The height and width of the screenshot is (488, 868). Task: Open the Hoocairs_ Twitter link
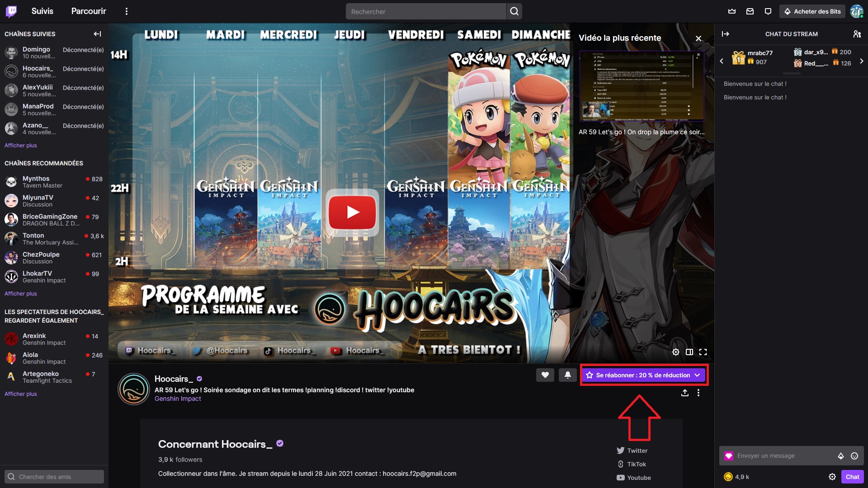(x=632, y=450)
